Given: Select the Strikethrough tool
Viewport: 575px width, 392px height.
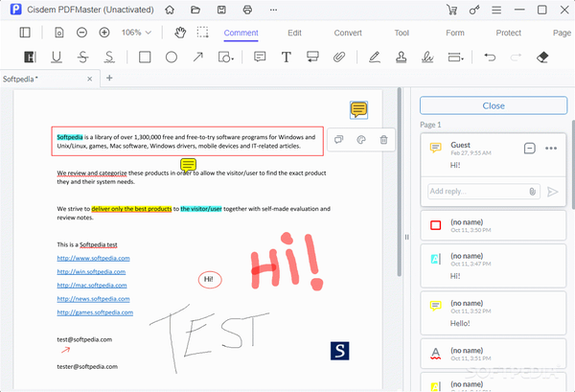Looking at the screenshot, I should tap(82, 58).
